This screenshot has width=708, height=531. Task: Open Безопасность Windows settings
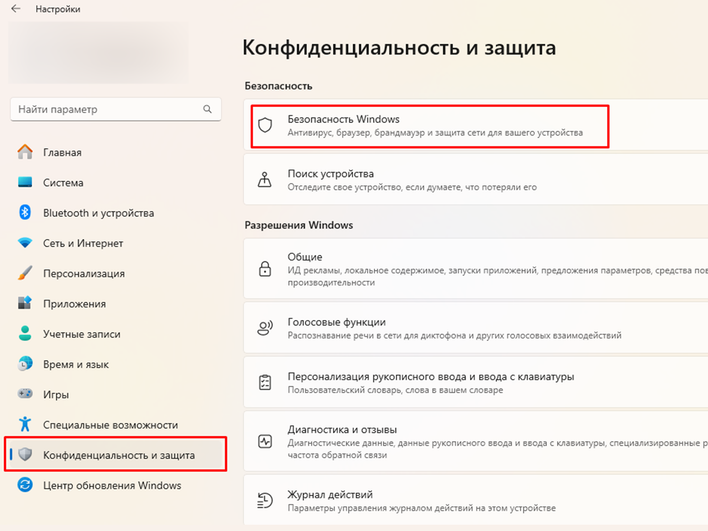(x=476, y=125)
